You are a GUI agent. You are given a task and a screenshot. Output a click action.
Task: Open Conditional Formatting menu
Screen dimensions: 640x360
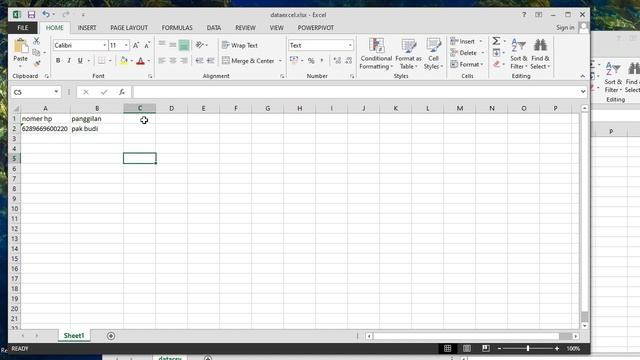pyautogui.click(x=376, y=54)
